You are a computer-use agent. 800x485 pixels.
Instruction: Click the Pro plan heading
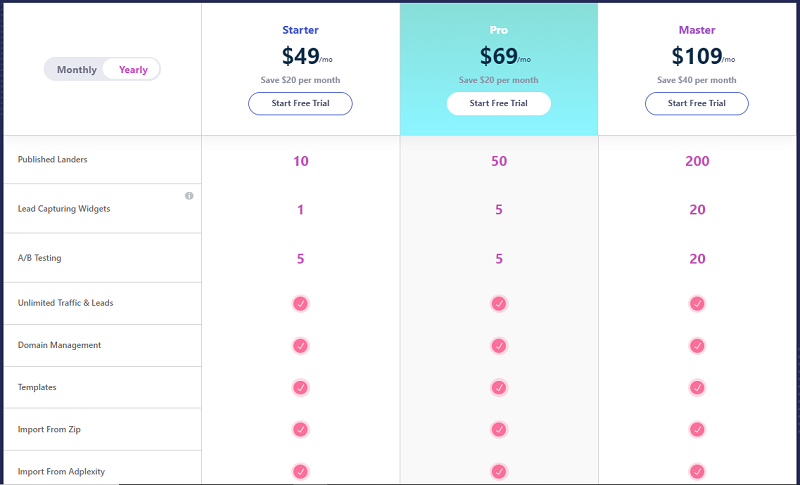click(x=499, y=30)
